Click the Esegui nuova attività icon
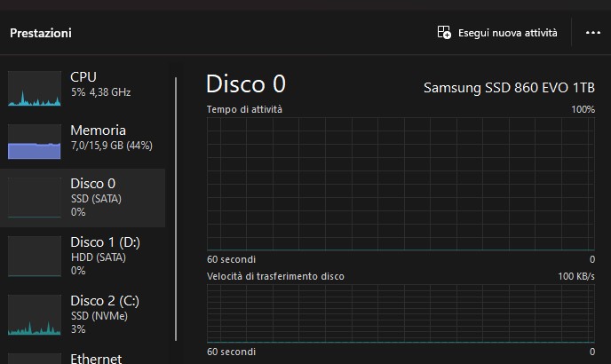The height and width of the screenshot is (364, 611). [445, 33]
